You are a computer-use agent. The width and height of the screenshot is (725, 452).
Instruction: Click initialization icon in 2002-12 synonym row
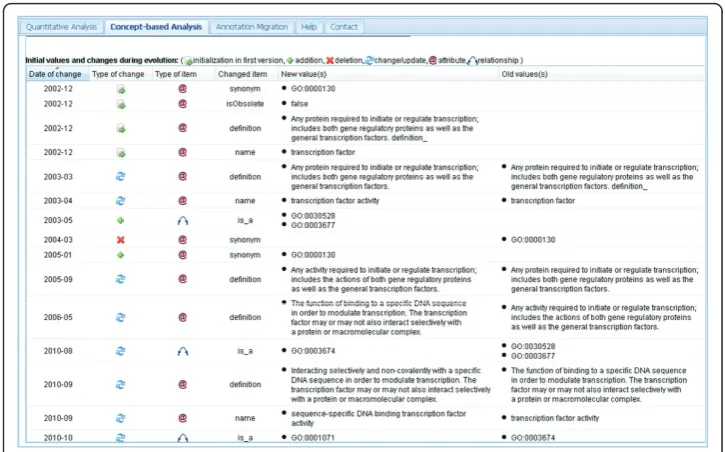tap(121, 89)
